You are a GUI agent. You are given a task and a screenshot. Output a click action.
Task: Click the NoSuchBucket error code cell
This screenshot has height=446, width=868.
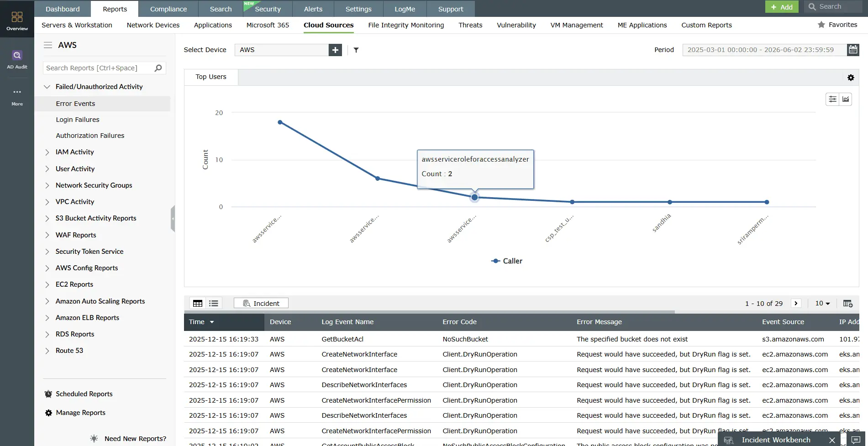click(x=465, y=339)
